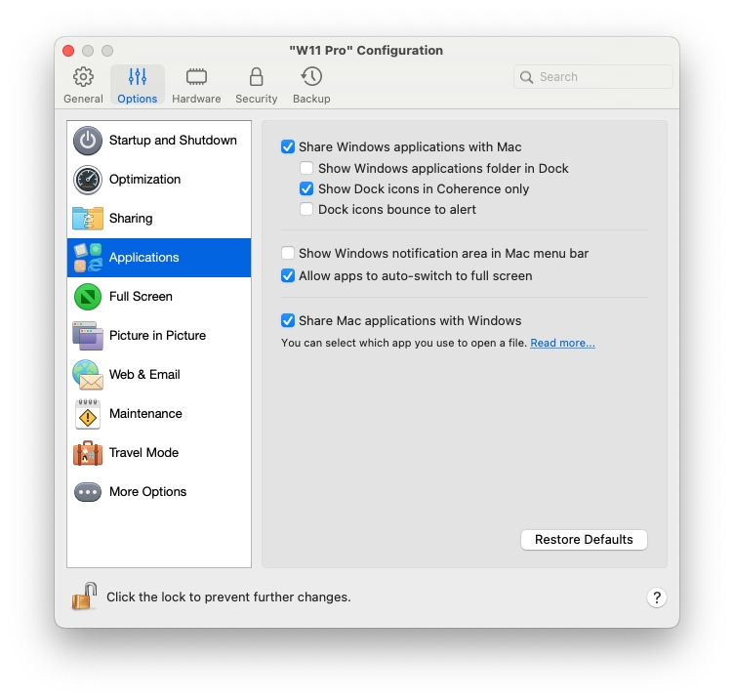Click the Travel Mode suitcase icon
This screenshot has height=700, width=734.
88,453
